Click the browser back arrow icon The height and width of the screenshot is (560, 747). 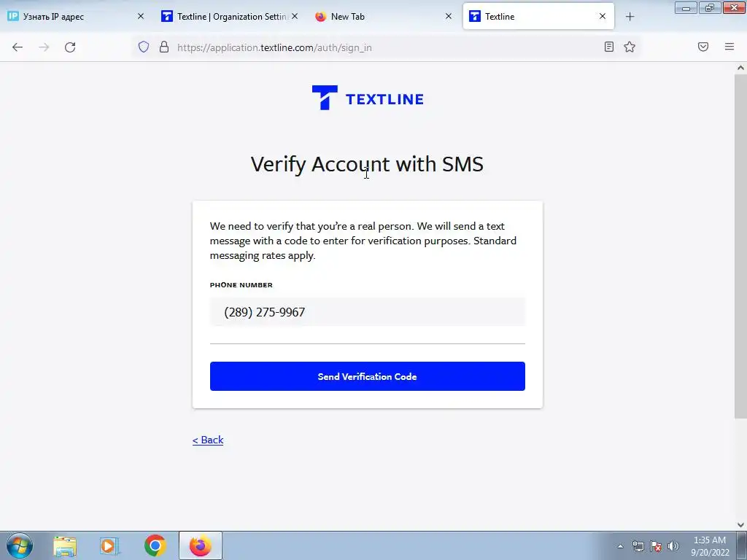tap(18, 47)
